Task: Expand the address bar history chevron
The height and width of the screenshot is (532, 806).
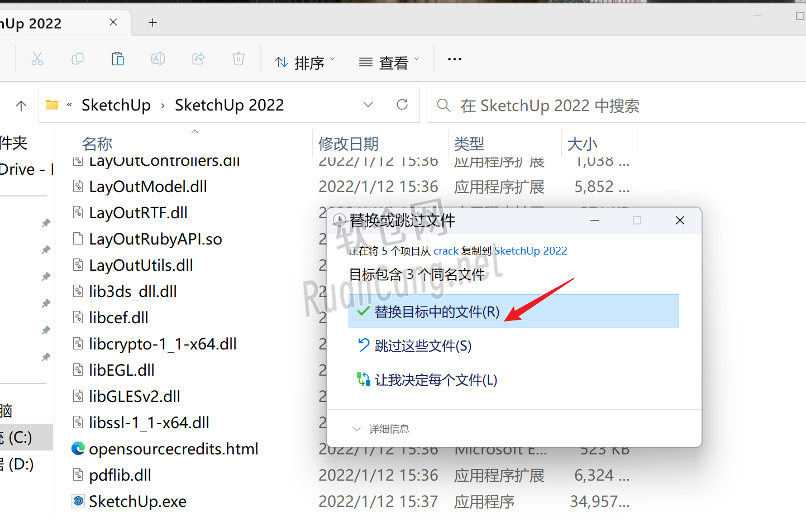Action: pos(368,105)
